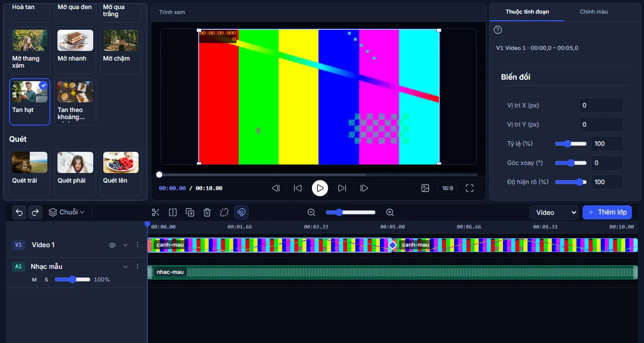Click the duplicate clip icon
The height and width of the screenshot is (343, 644).
click(190, 212)
